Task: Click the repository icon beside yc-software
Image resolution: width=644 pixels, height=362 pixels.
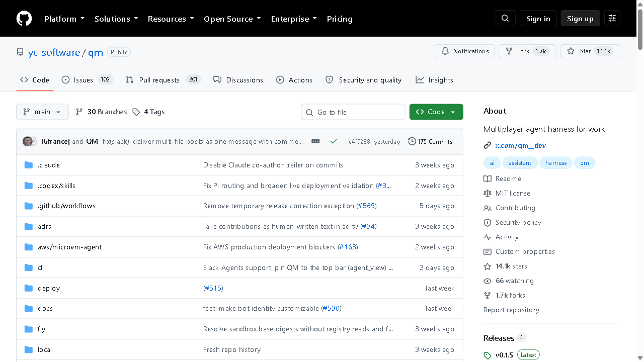Action: pos(20,52)
